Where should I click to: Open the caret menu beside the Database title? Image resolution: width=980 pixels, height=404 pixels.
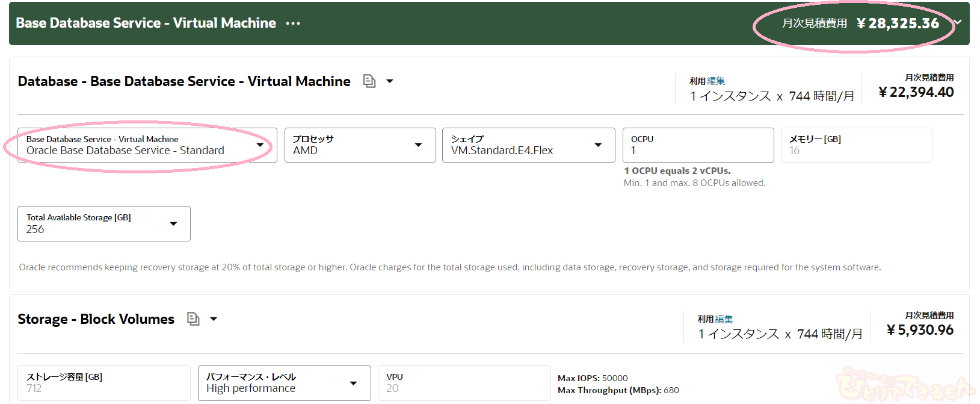(x=390, y=81)
